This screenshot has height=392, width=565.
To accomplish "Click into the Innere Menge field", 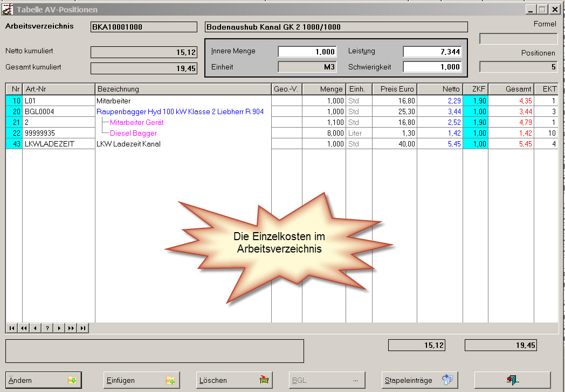I will 307,51.
